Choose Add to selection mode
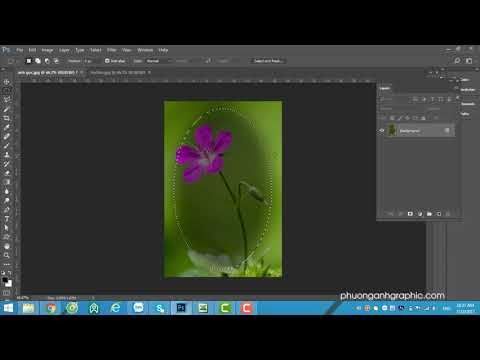This screenshot has height=360, width=480. coord(38,61)
